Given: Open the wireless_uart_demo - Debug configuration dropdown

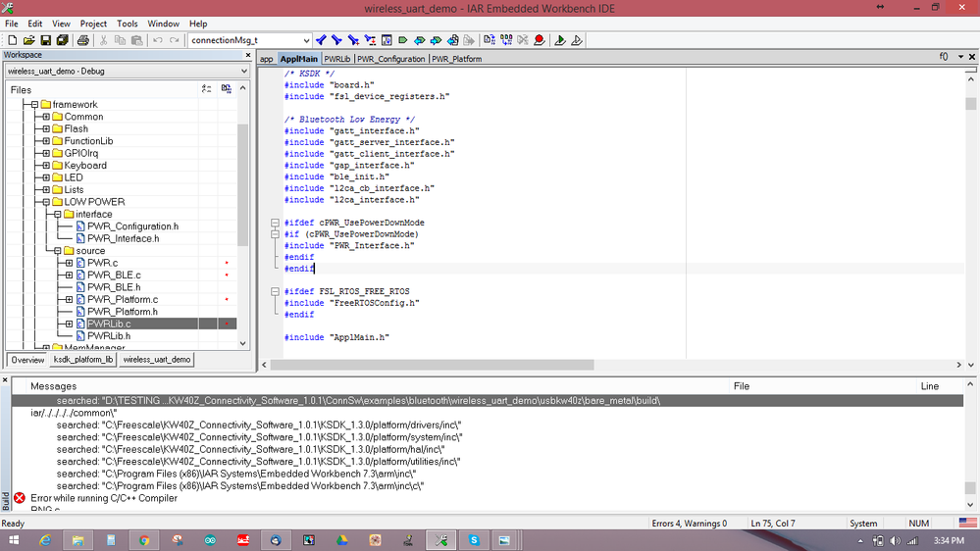Looking at the screenshot, I should [243, 72].
